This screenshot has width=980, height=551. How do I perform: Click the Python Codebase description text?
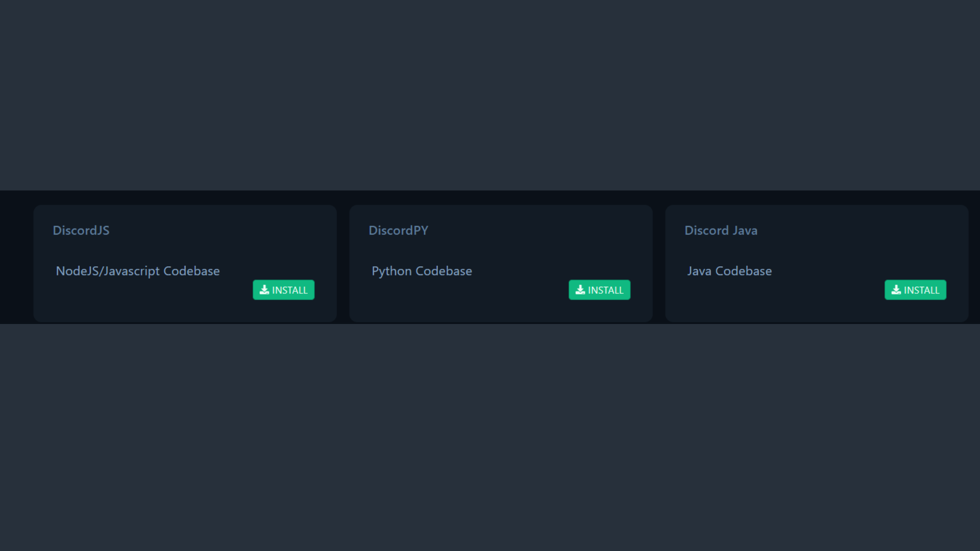click(x=422, y=271)
